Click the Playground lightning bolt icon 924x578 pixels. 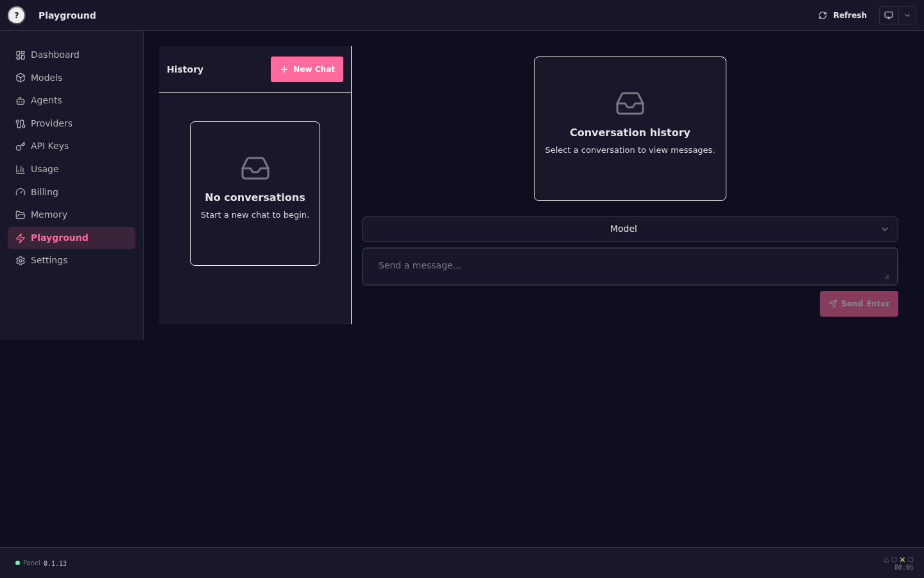pos(21,238)
